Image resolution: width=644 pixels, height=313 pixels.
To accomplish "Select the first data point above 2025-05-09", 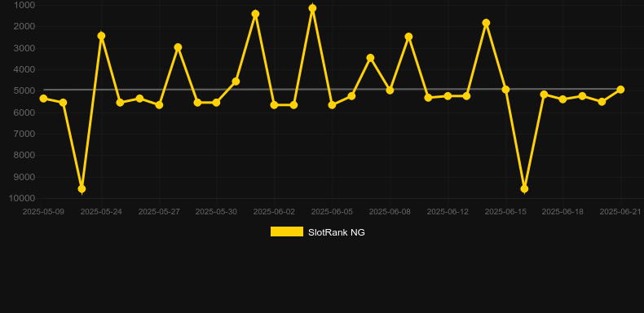I will [x=43, y=99].
